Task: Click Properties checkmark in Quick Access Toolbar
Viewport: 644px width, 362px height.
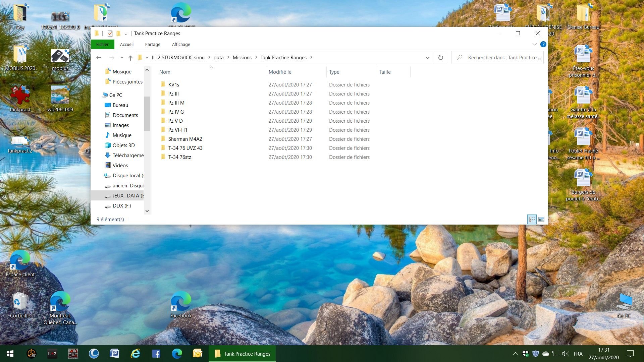Action: point(110,34)
